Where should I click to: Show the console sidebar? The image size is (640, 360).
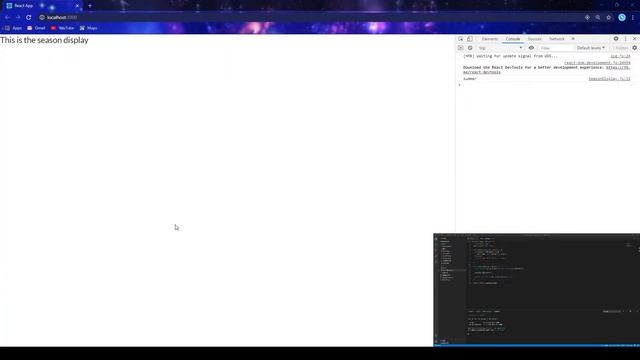point(461,48)
